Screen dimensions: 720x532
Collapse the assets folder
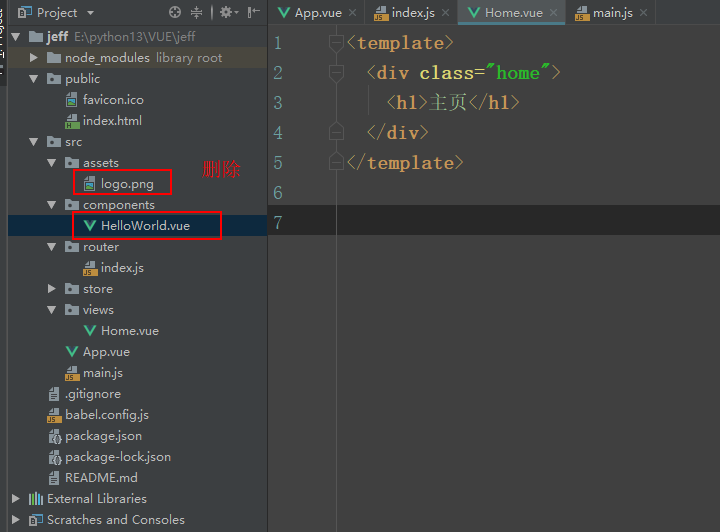click(51, 163)
